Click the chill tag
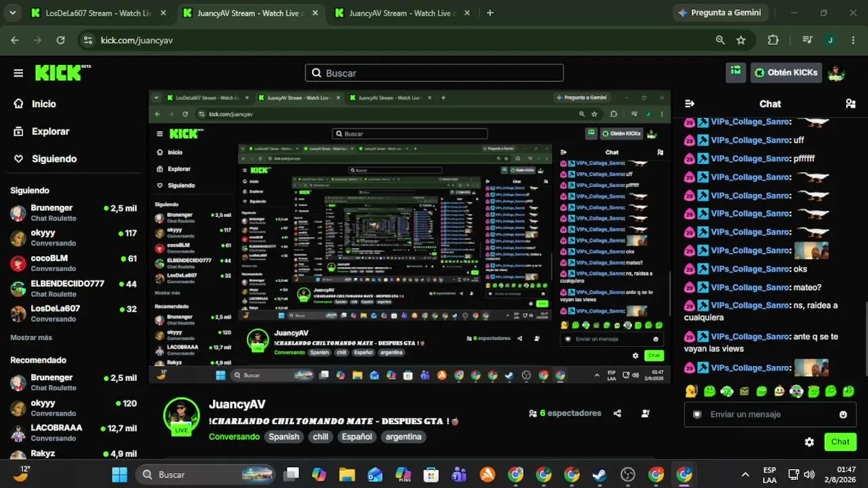868x488 pixels. click(x=321, y=437)
